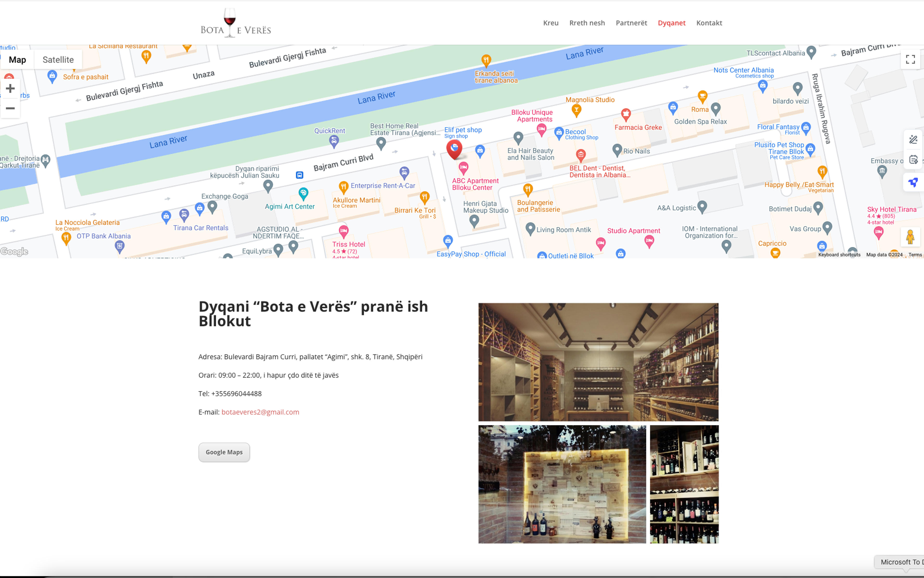This screenshot has height=578, width=924.
Task: Open Keyboard shortcuts on map
Action: [839, 255]
